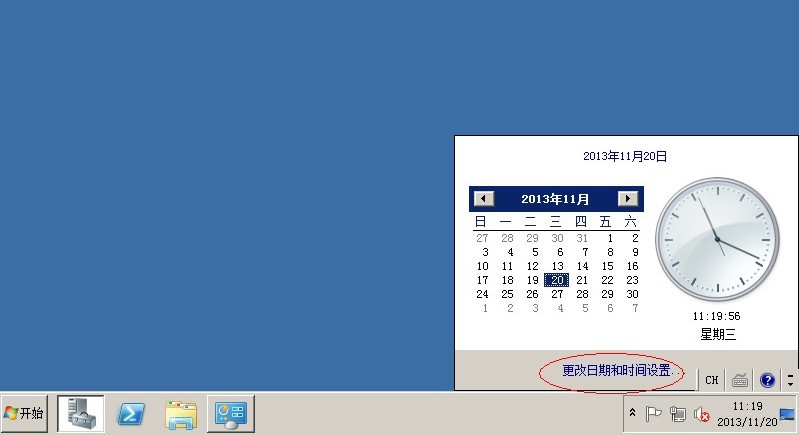
Task: Open the control panel taskbar icon
Action: (x=231, y=413)
